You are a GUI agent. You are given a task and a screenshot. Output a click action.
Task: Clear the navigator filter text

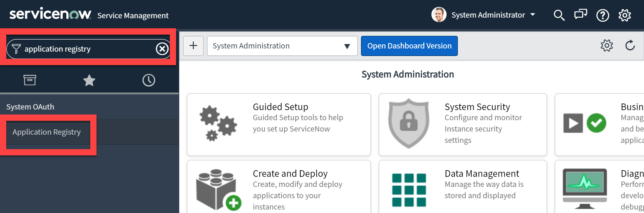tap(162, 49)
